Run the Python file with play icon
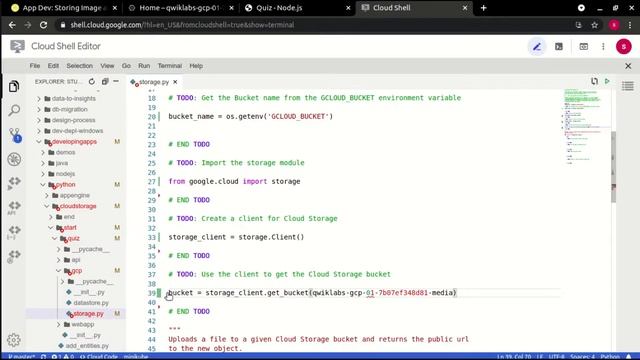The image size is (640, 360). (x=607, y=82)
